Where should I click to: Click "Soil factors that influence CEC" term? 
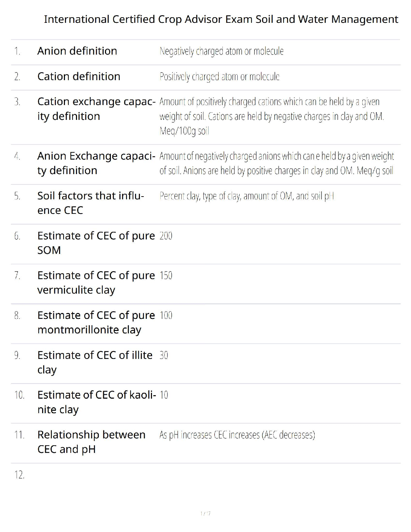pos(90,203)
